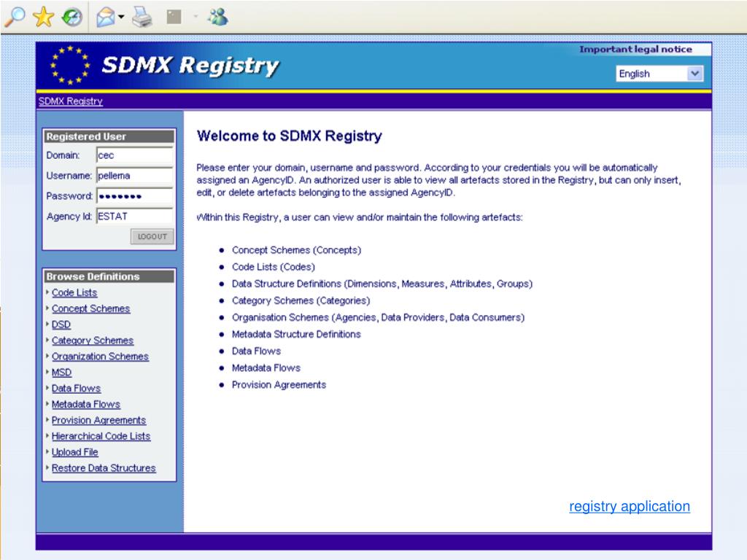Expand the Mail dropdown arrow
747x560 pixels.
point(121,17)
